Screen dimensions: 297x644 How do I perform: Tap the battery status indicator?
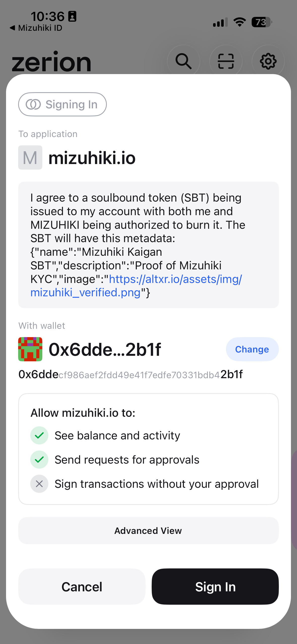pyautogui.click(x=261, y=22)
